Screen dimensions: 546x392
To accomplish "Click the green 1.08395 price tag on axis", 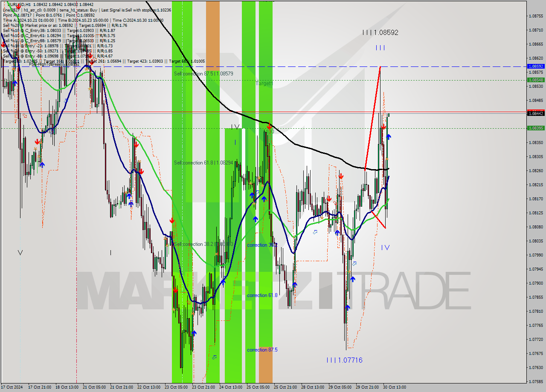I will coord(536,128).
